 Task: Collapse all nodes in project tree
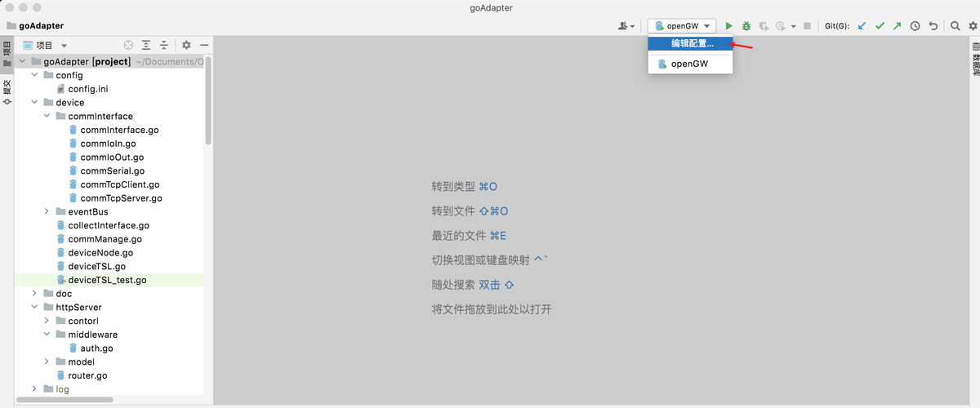tap(164, 46)
